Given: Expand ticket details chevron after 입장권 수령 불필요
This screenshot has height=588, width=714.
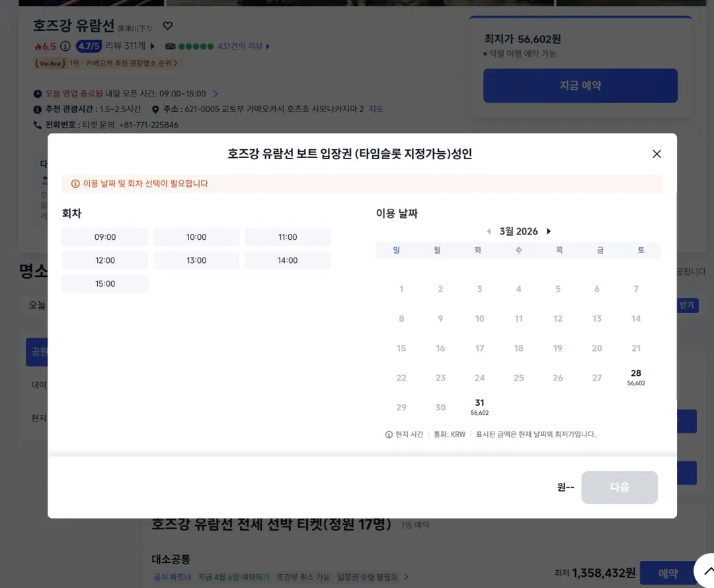Looking at the screenshot, I should [406, 577].
